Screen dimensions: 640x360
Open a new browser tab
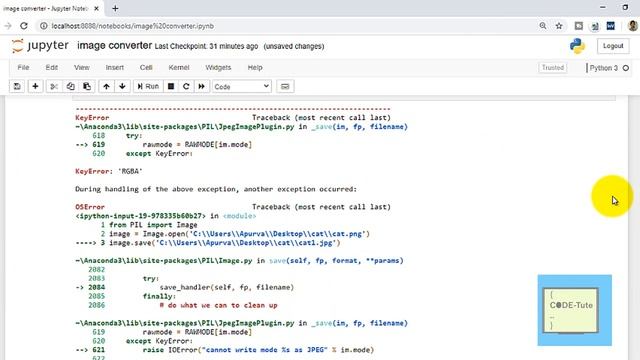pyautogui.click(x=115, y=8)
